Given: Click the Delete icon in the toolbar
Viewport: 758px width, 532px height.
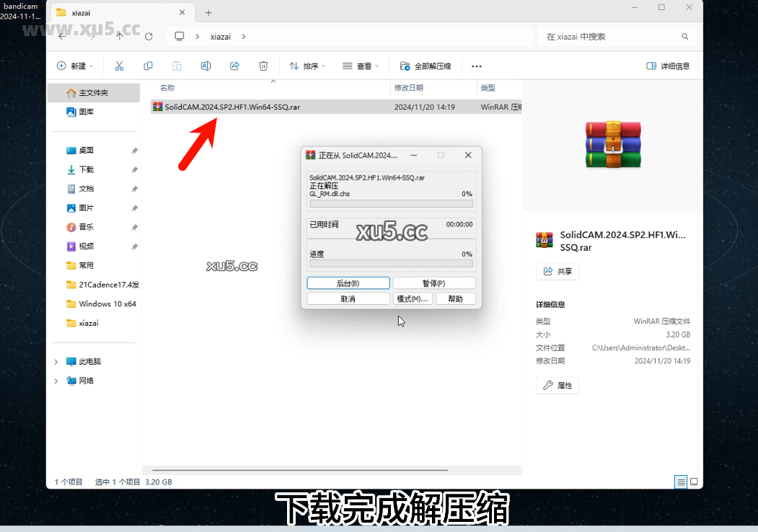Looking at the screenshot, I should click(263, 65).
